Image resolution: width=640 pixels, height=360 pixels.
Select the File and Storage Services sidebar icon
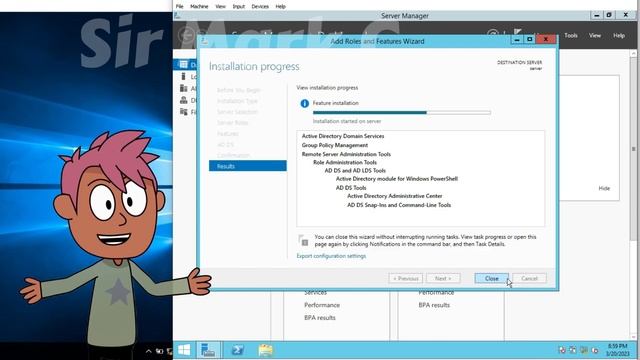tap(184, 111)
